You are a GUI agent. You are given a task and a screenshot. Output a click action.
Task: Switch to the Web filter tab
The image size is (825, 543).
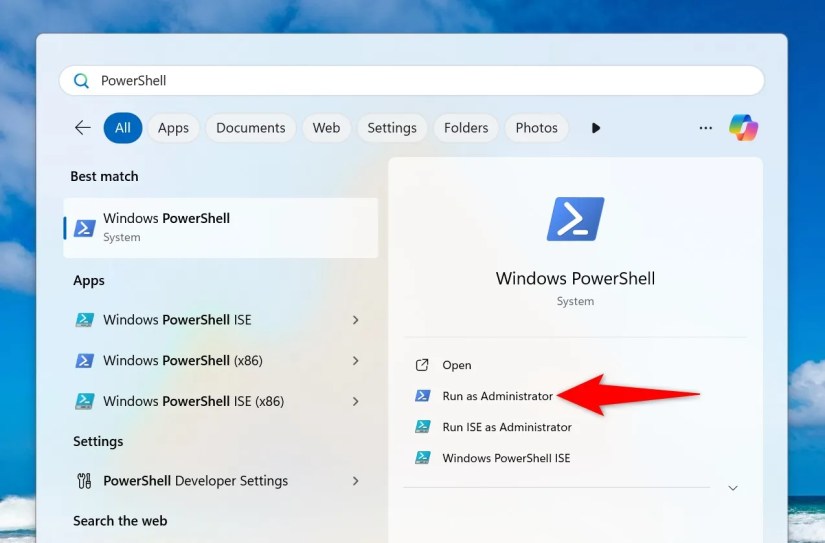[x=326, y=128]
